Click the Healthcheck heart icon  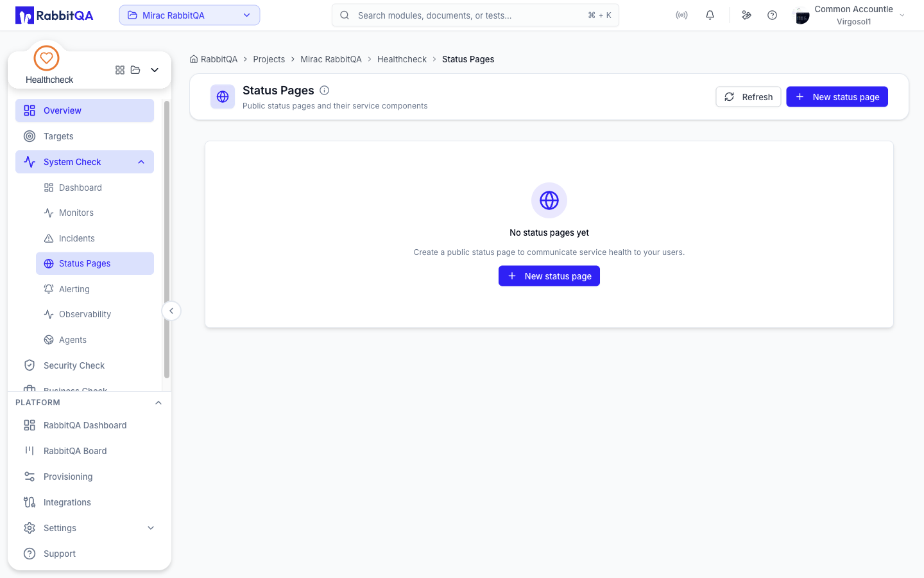click(x=46, y=58)
